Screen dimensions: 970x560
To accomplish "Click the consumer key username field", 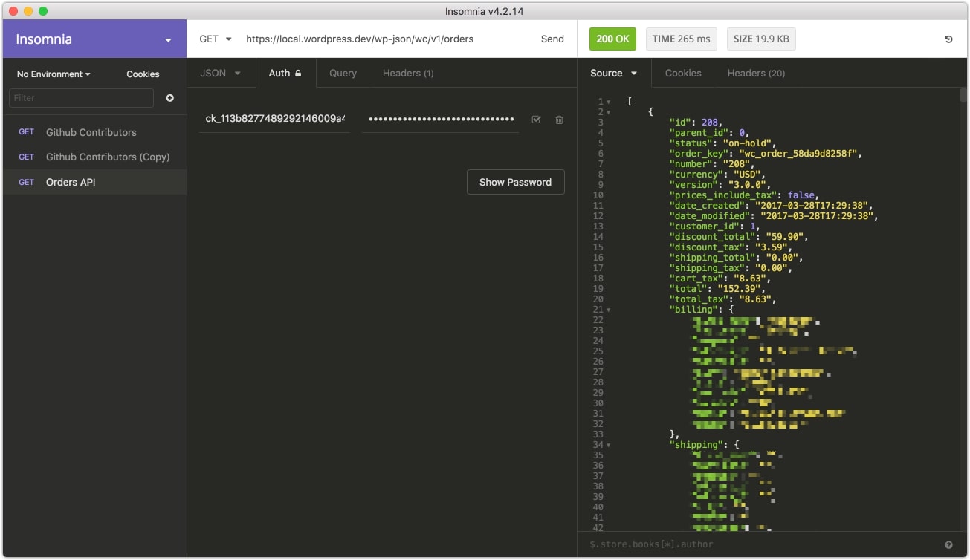I will click(x=274, y=119).
